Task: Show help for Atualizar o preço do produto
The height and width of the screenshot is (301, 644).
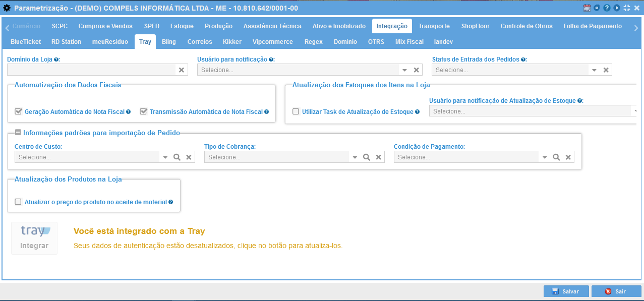Action: (170, 202)
